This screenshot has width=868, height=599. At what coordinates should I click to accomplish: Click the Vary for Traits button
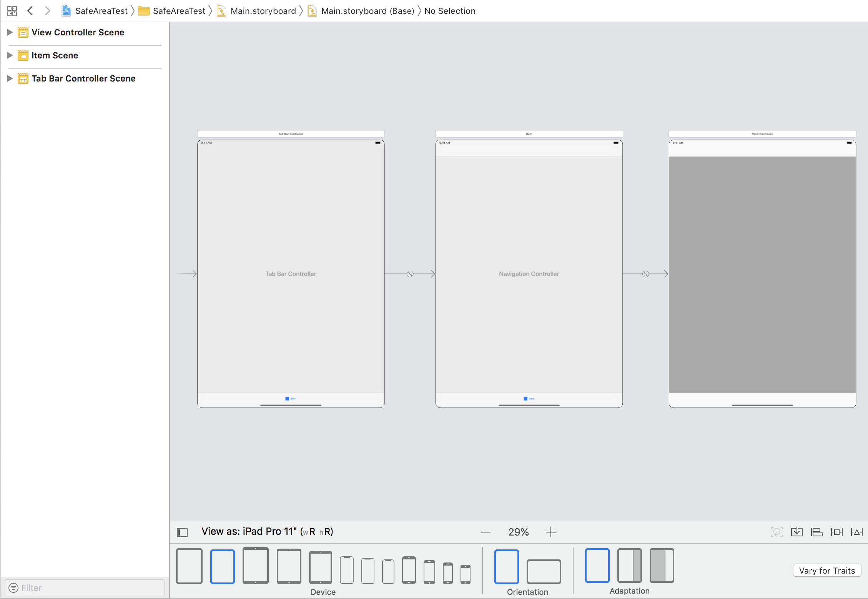tap(827, 571)
